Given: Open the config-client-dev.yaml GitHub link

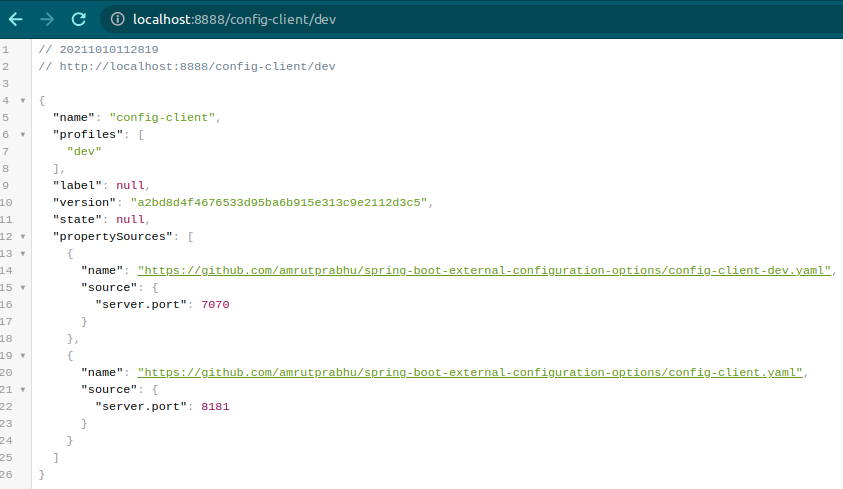Looking at the screenshot, I should click(x=484, y=270).
